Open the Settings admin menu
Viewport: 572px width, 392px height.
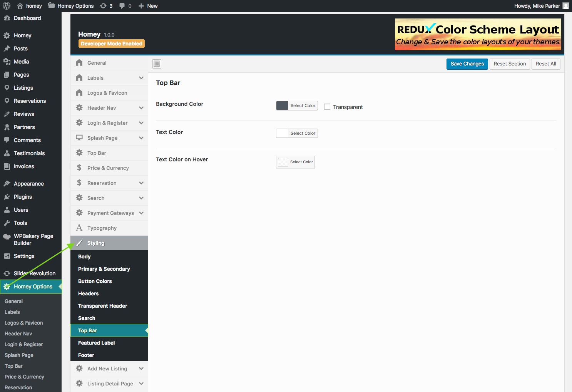(x=31, y=256)
